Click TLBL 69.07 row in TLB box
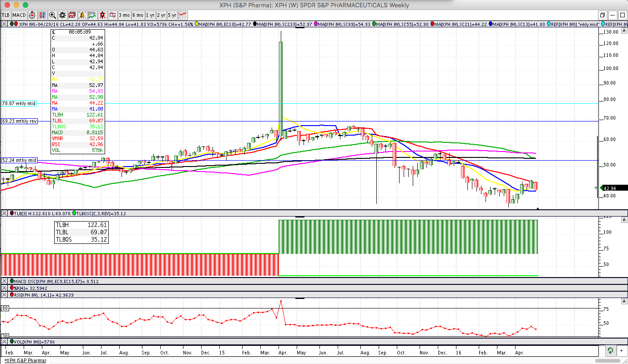The image size is (628, 364). (81, 232)
